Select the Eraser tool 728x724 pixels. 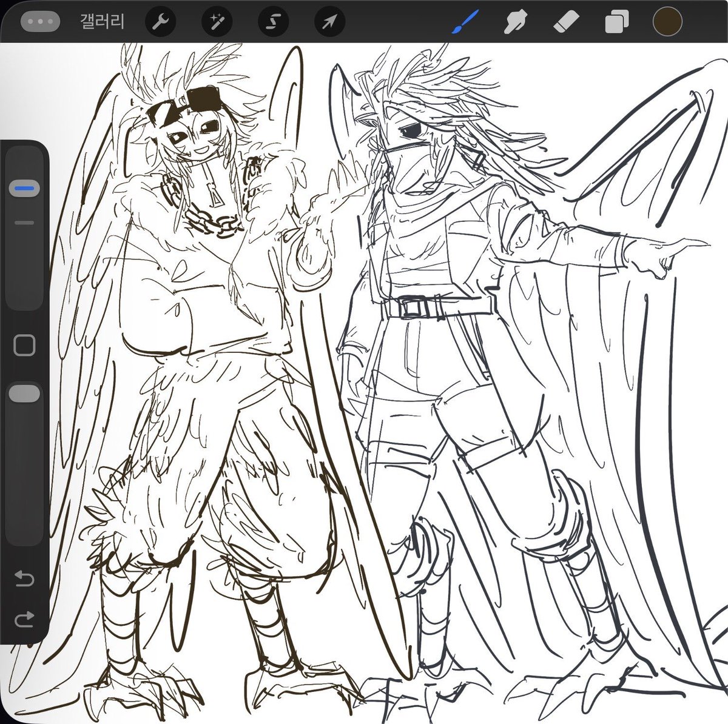coord(567,22)
